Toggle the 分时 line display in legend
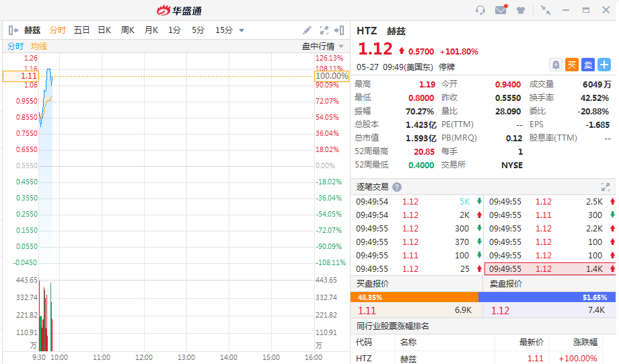This screenshot has height=364, width=619. tap(15, 46)
